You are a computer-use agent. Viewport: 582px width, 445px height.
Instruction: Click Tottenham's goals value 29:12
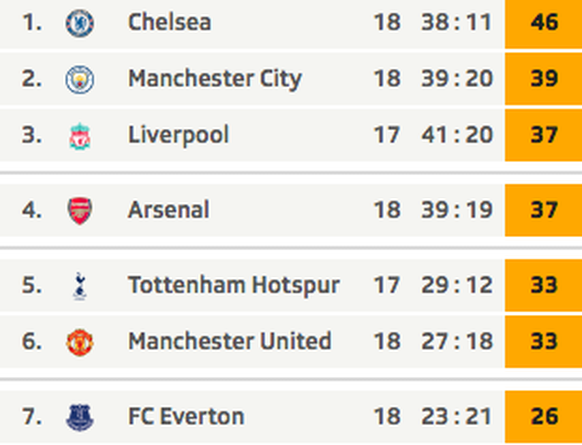(x=457, y=285)
